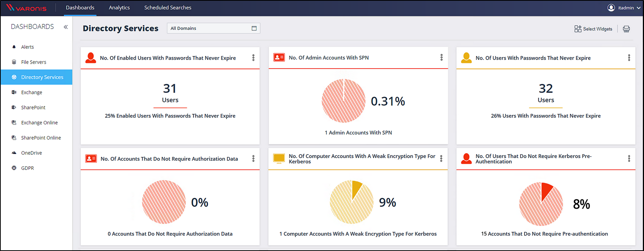Click the print dashboard icon
Viewport: 644px width, 251px height.
[626, 29]
